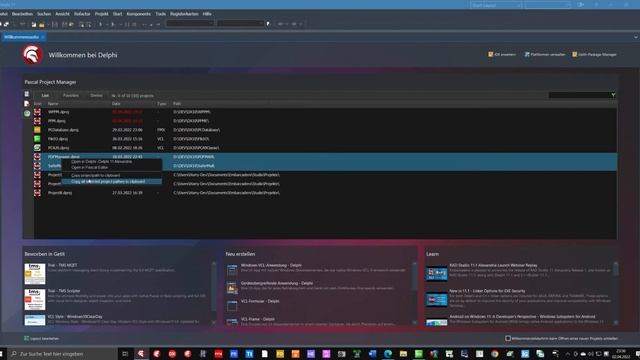This screenshot has width=640, height=360.
Task: Click the VCL-Formular template icon
Action: click(x=232, y=305)
